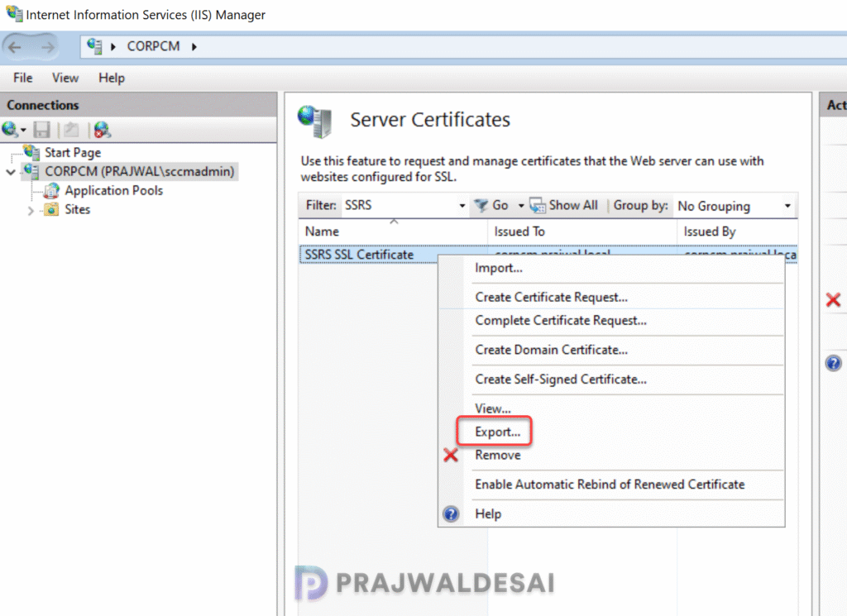Click the arrow after CORPCM in address bar
This screenshot has height=616, width=847.
[194, 47]
